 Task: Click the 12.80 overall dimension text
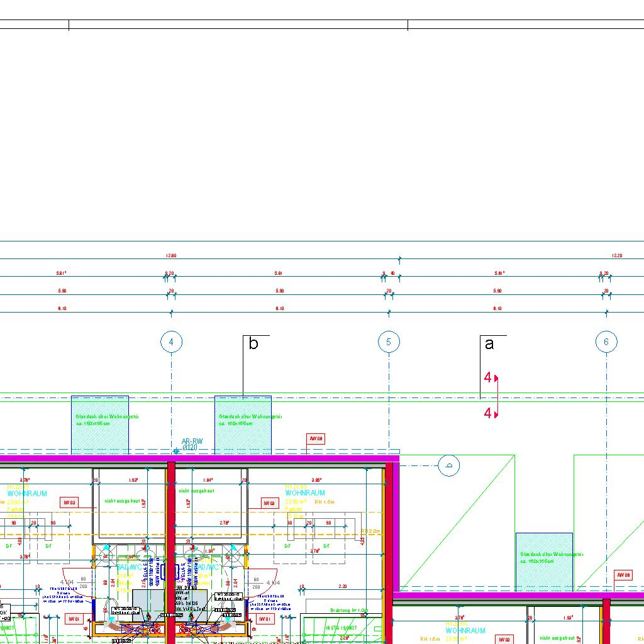pyautogui.click(x=170, y=256)
